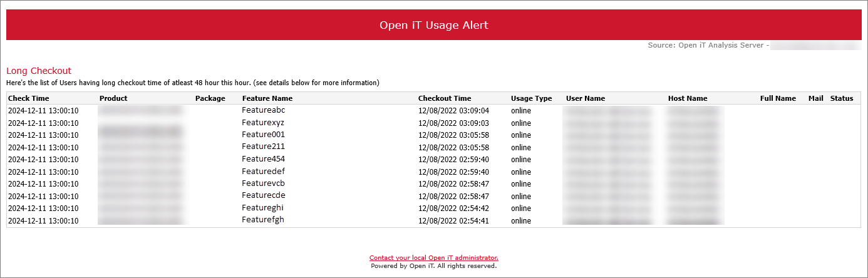Click the 'Contact your local Open iT administrator' link
Viewport: 868px width, 278px height.
pos(433,258)
